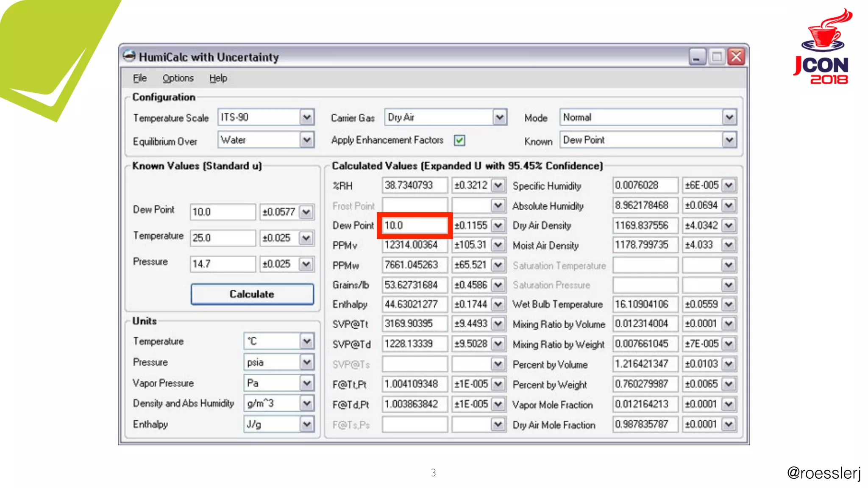Image resolution: width=868 pixels, height=488 pixels.
Task: Expand the Carrier Gas Dry Air dropdown
Action: 500,117
